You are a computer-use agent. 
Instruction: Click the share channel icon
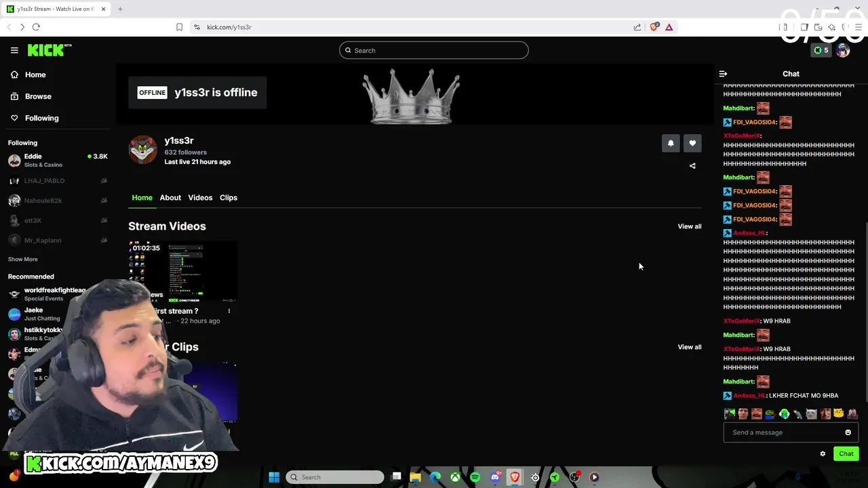[x=692, y=166]
